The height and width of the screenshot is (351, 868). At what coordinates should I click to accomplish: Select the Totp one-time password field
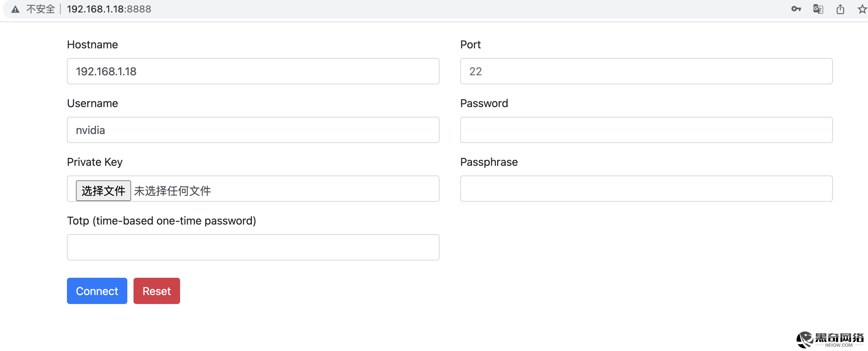tap(253, 247)
